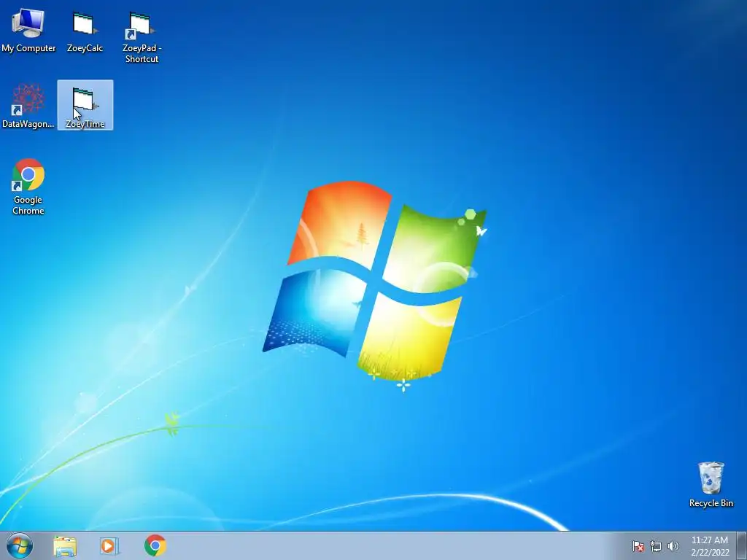
Task: Launch Chrome from the taskbar
Action: tap(155, 545)
